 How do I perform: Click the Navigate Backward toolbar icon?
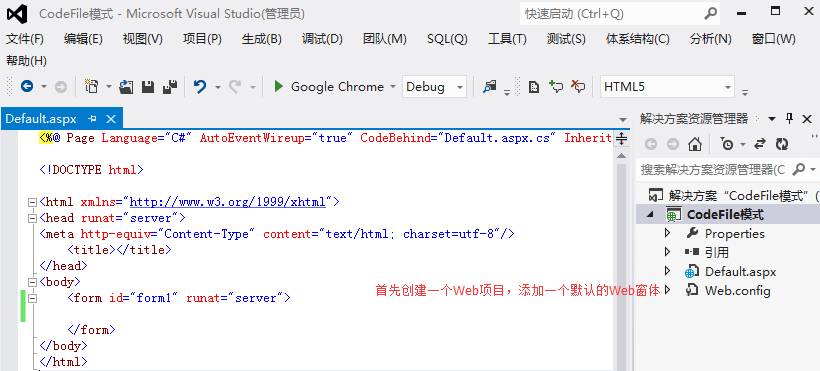27,86
